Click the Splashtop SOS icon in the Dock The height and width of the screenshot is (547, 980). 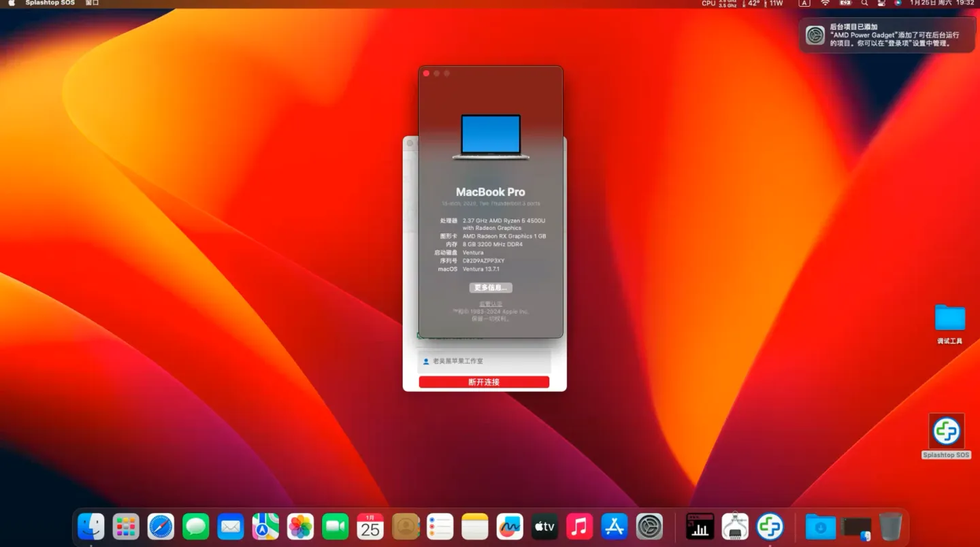[770, 526]
